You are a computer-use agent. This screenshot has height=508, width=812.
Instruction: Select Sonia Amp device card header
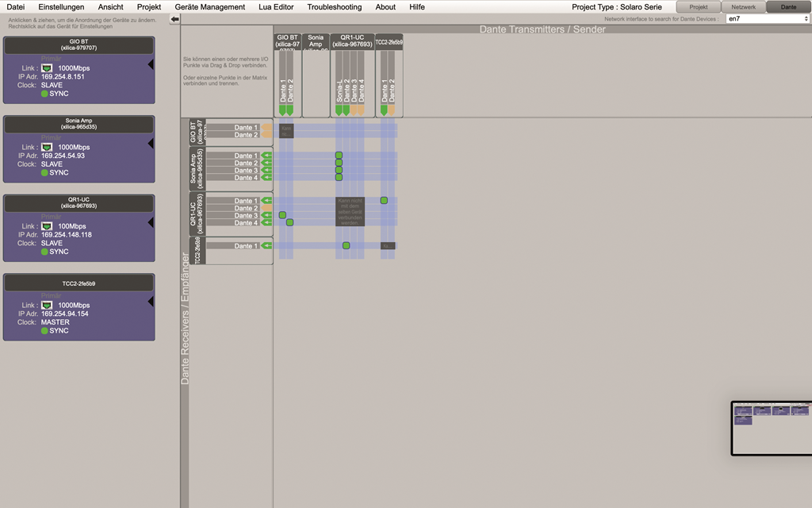79,124
